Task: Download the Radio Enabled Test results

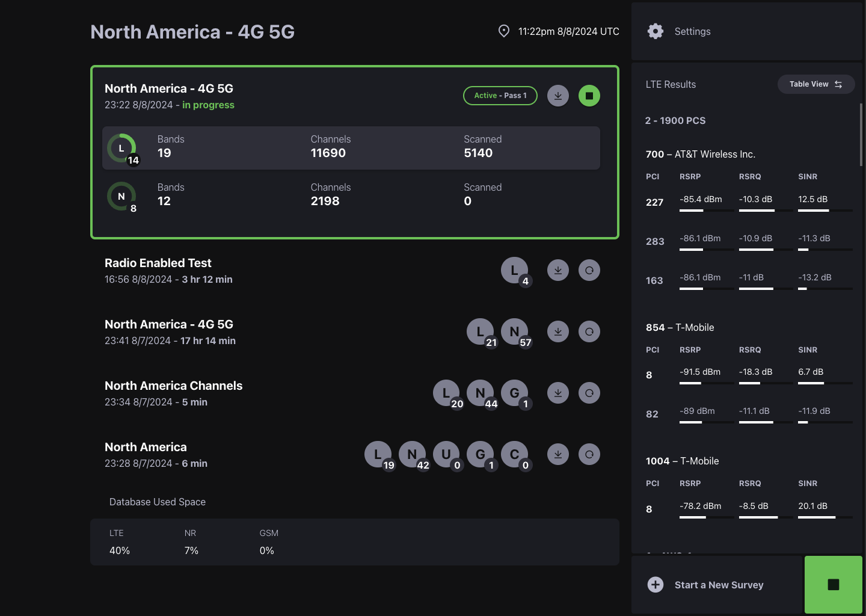Action: pos(557,270)
